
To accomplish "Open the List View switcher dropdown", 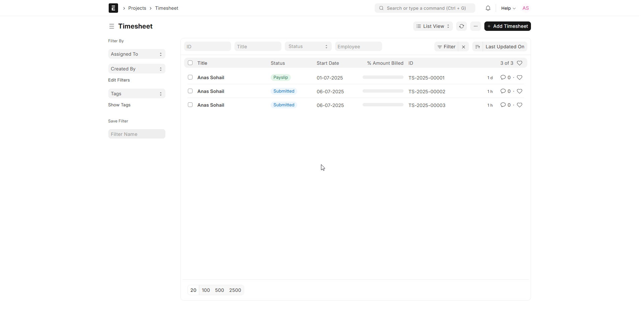I will point(433,26).
